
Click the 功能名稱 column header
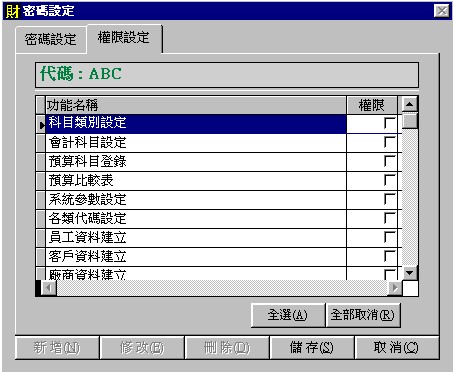[196, 105]
